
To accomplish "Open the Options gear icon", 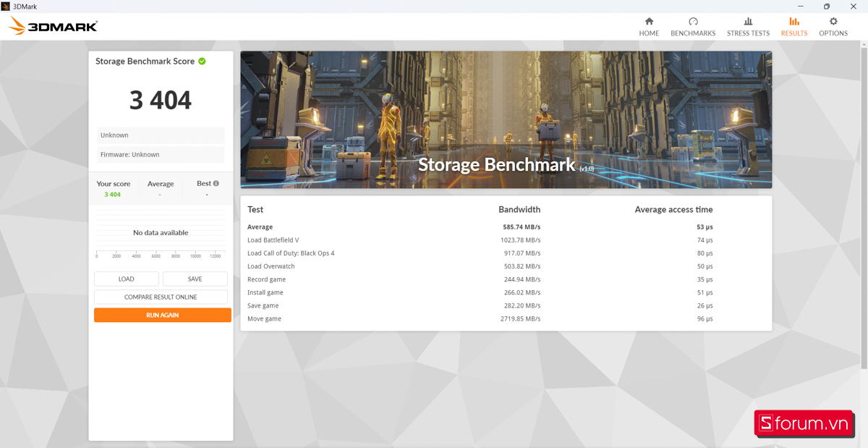I will [x=833, y=22].
